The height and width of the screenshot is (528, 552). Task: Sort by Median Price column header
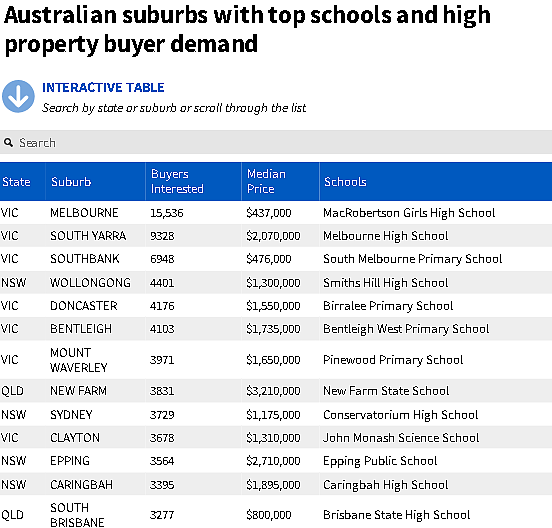point(266,181)
